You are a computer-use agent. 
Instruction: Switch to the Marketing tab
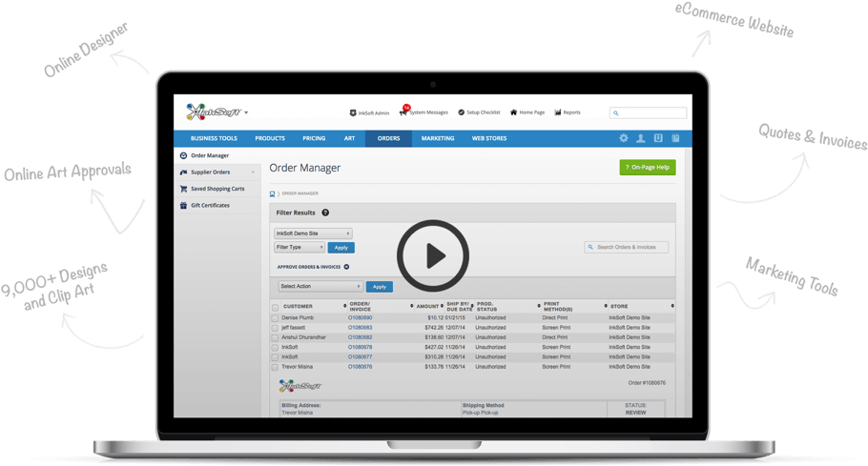click(x=438, y=138)
